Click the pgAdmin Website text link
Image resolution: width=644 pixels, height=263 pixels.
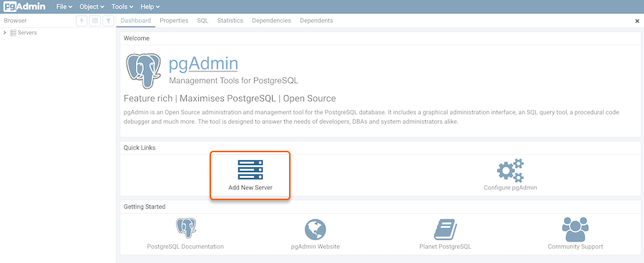[315, 247]
